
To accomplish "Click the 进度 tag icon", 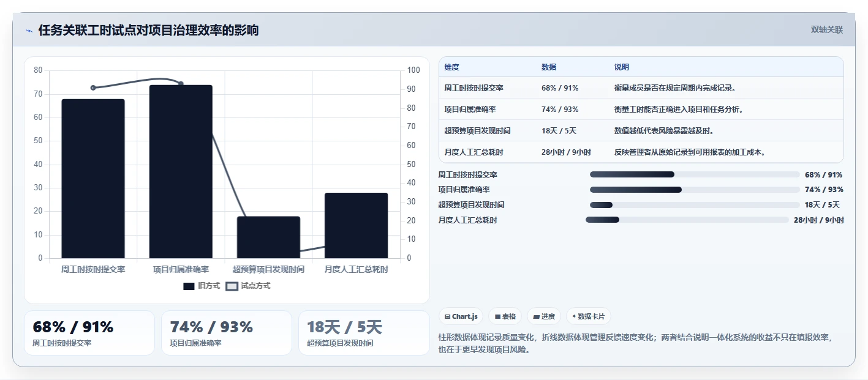I will 537,317.
